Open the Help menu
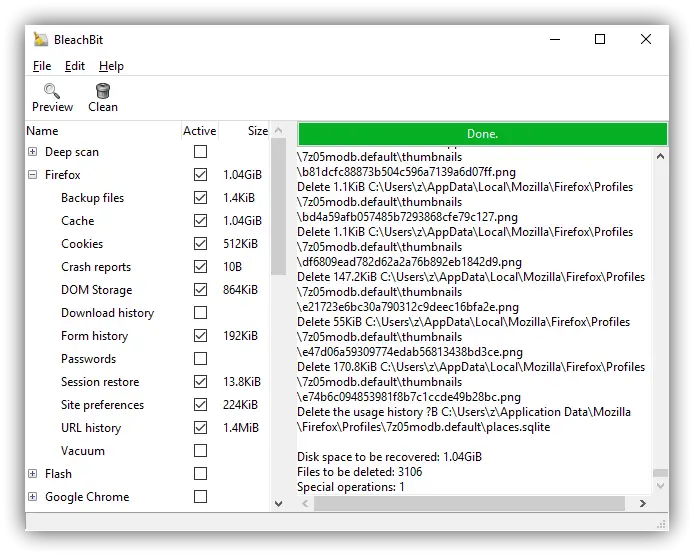The image size is (694, 556). pos(111,66)
